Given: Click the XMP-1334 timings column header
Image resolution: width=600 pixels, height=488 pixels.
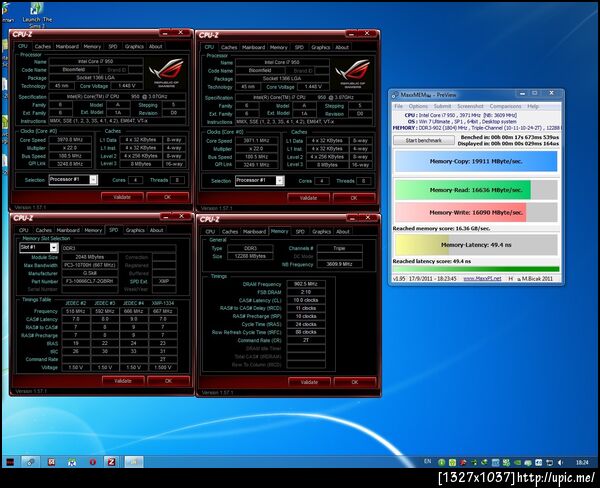Looking at the screenshot, I should [x=163, y=303].
